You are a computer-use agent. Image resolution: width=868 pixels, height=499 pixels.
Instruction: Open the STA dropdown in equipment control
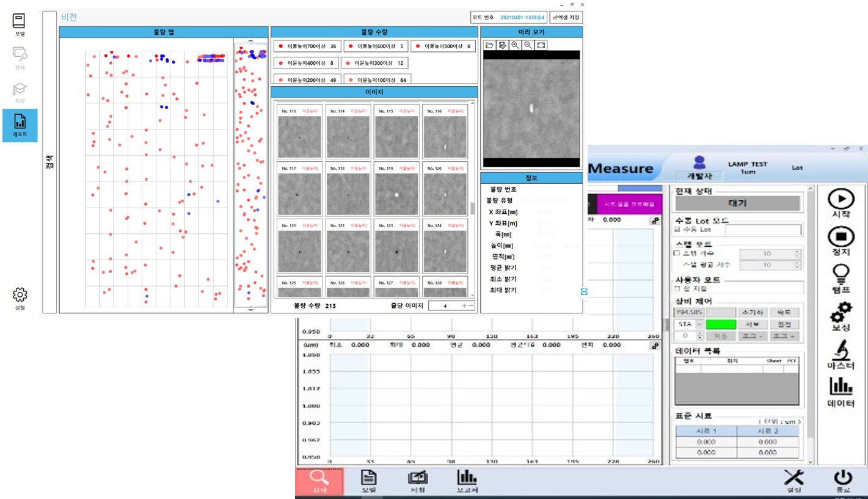click(x=699, y=324)
